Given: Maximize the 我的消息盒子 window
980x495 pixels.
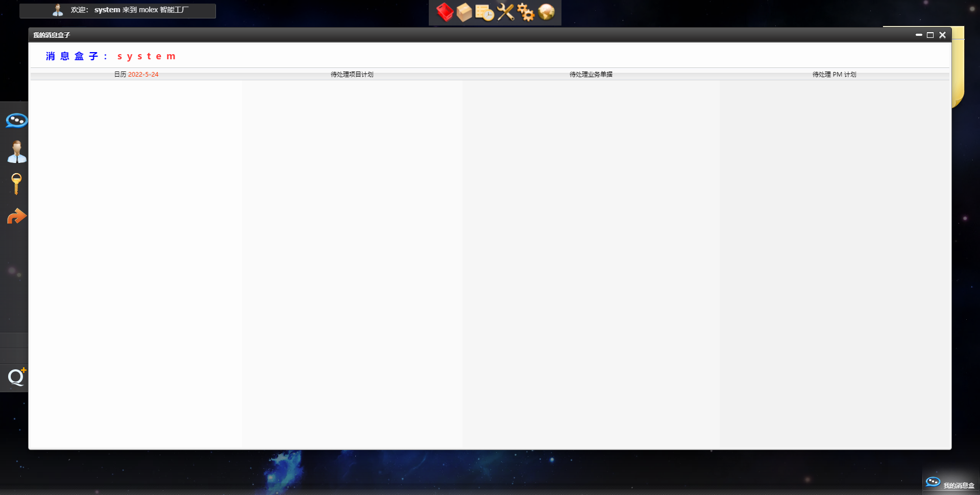Looking at the screenshot, I should tap(930, 35).
